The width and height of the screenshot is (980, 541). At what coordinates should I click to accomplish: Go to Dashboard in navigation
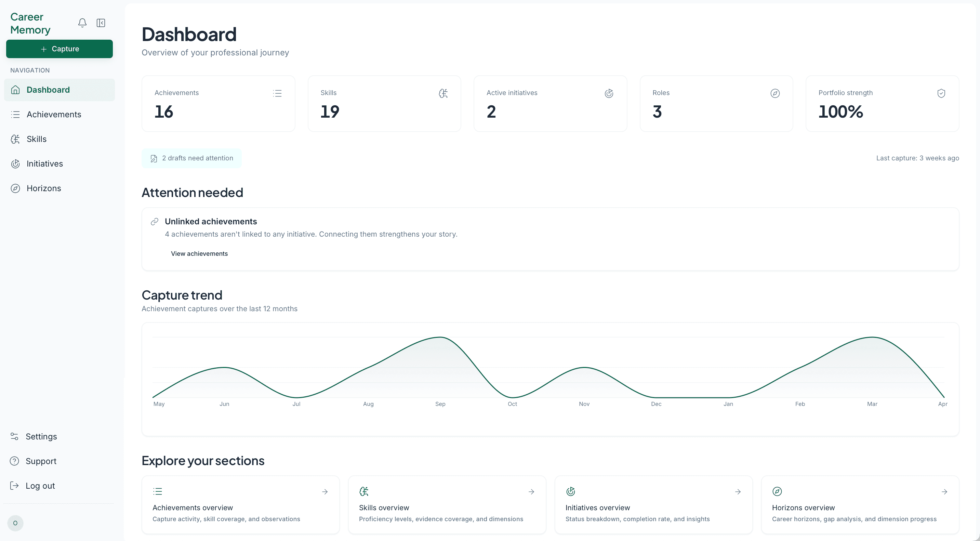point(59,90)
